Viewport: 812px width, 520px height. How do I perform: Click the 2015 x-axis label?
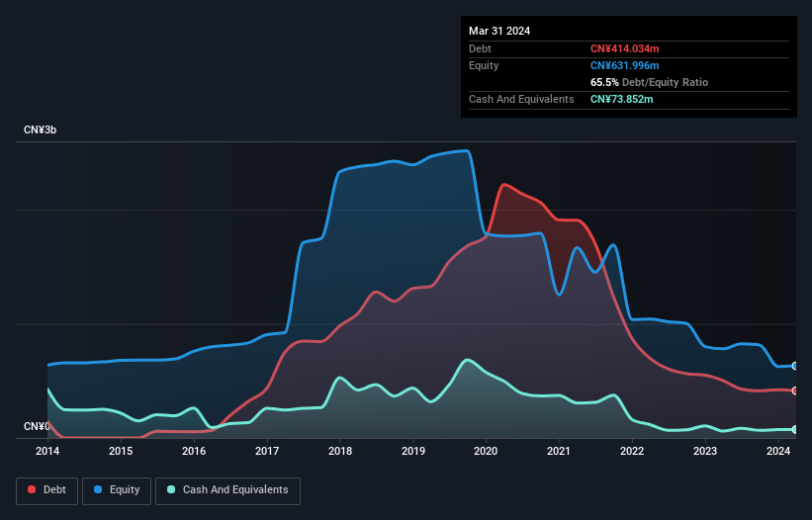coord(121,451)
